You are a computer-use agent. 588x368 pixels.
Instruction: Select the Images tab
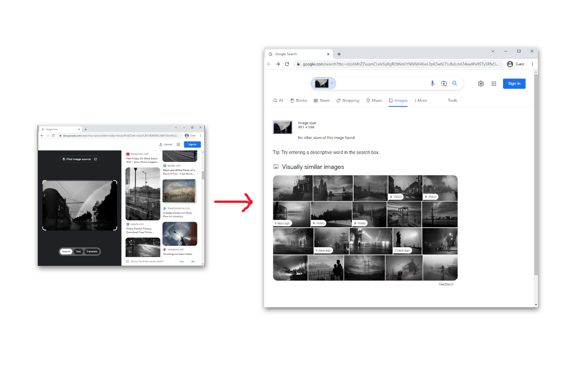click(x=398, y=101)
